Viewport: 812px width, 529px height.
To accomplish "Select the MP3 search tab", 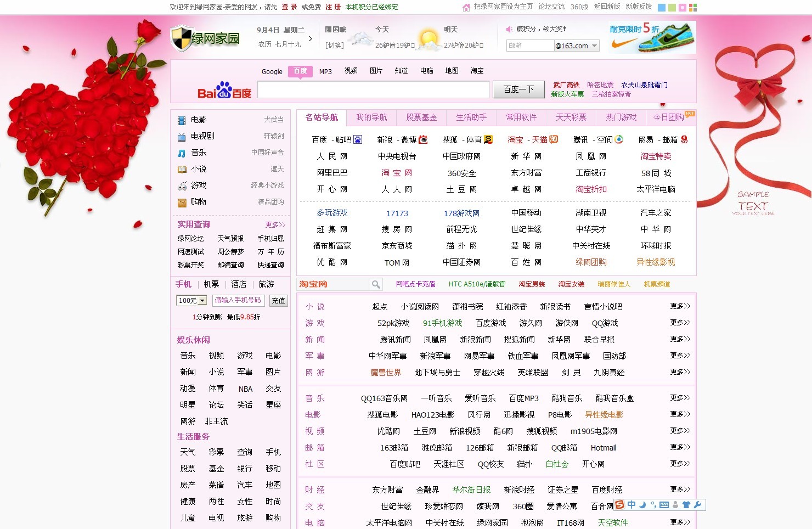I will click(325, 71).
